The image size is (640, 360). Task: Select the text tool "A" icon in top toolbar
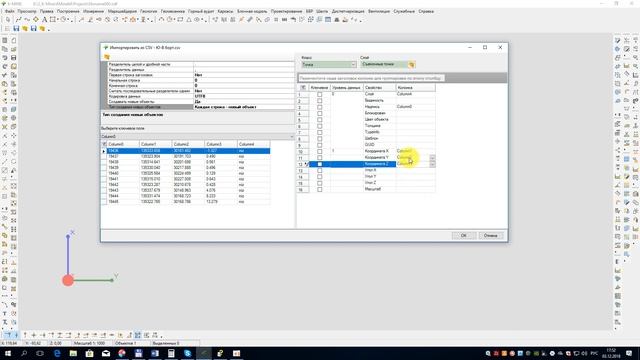(x=44, y=20)
